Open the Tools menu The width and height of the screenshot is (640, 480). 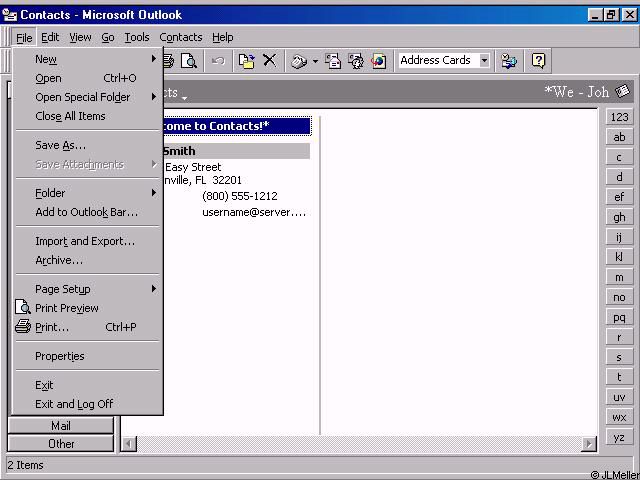[x=137, y=38]
